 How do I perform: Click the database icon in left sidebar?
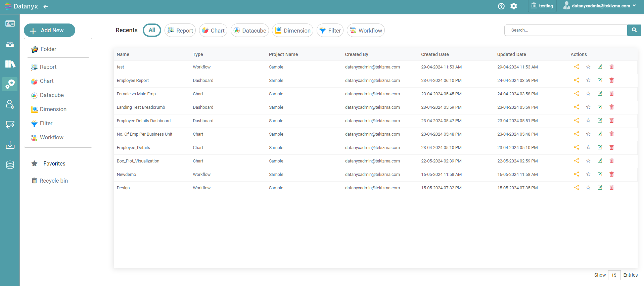tap(10, 165)
